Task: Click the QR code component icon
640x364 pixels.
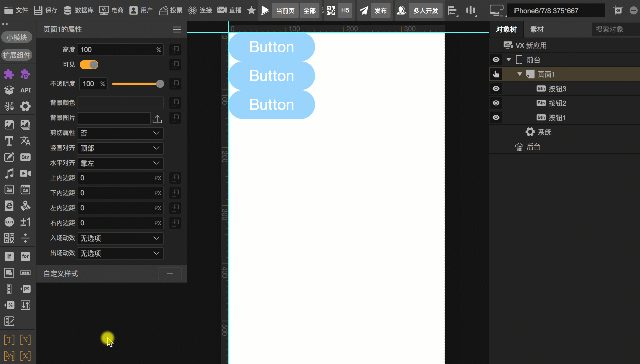Action: click(x=9, y=238)
